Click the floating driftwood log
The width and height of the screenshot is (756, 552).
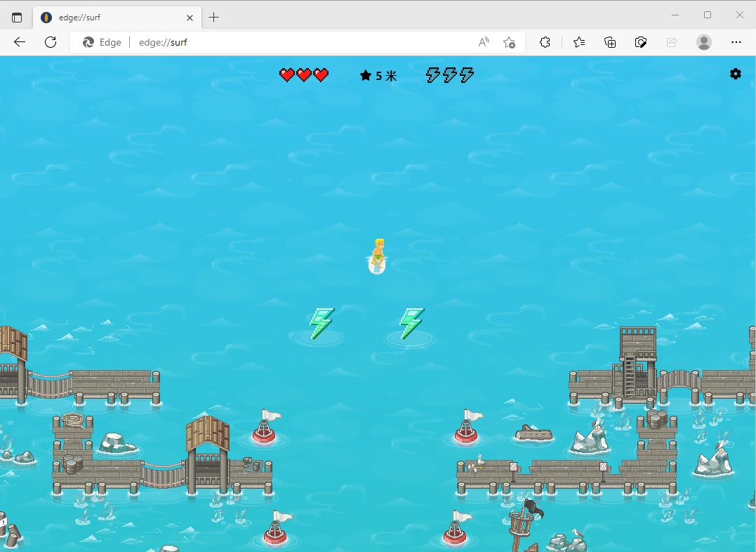(x=533, y=433)
